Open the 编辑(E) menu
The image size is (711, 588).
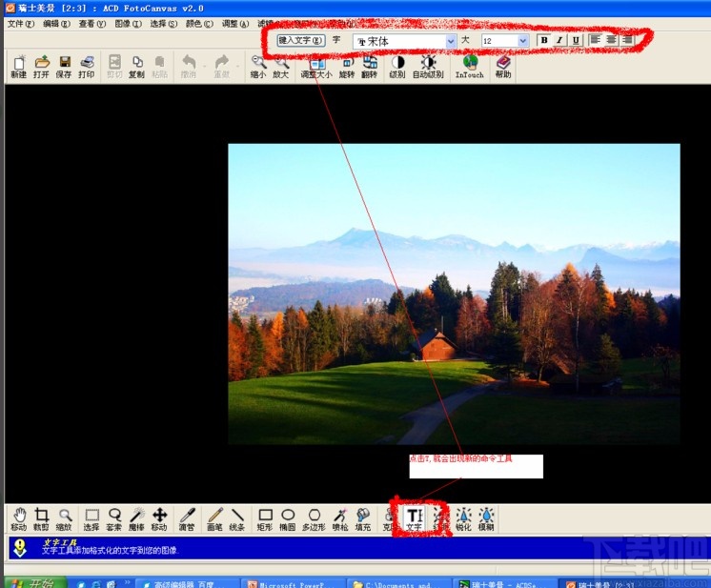(x=56, y=24)
